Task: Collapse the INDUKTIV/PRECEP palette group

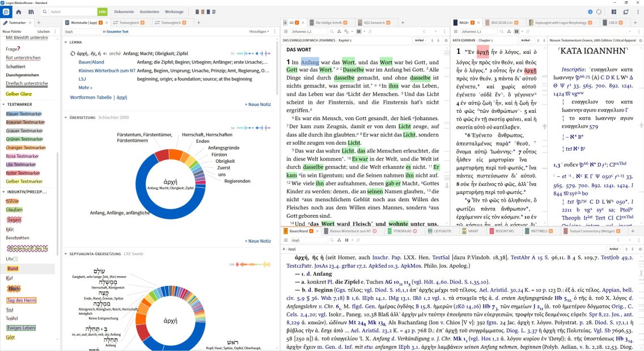Action: click(x=4, y=192)
